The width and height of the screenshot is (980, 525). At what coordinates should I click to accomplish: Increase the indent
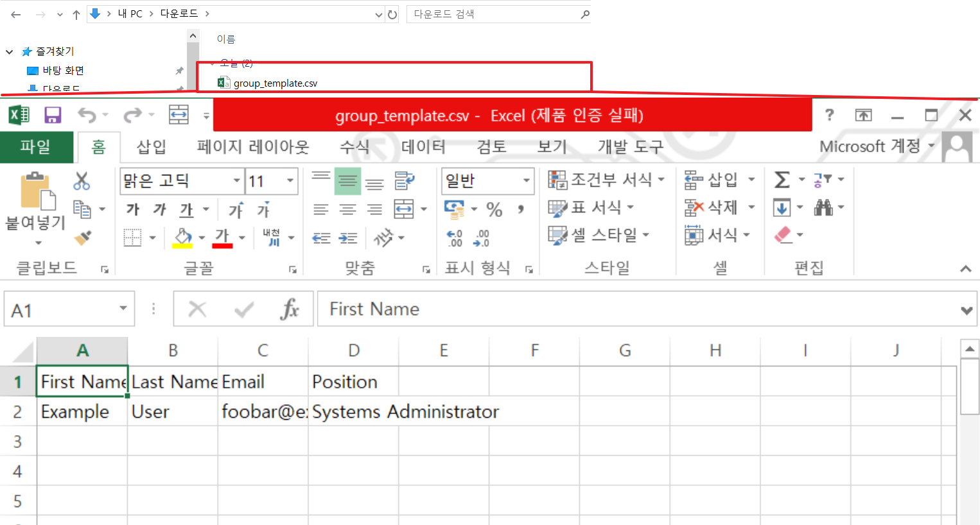point(348,237)
